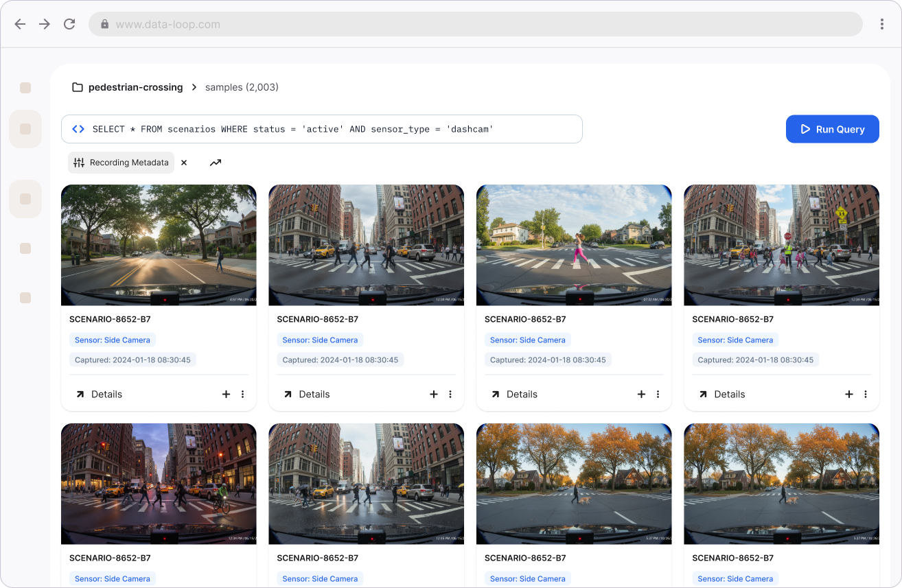Go forward in browser history
Screen dimensions: 902x588
45,24
